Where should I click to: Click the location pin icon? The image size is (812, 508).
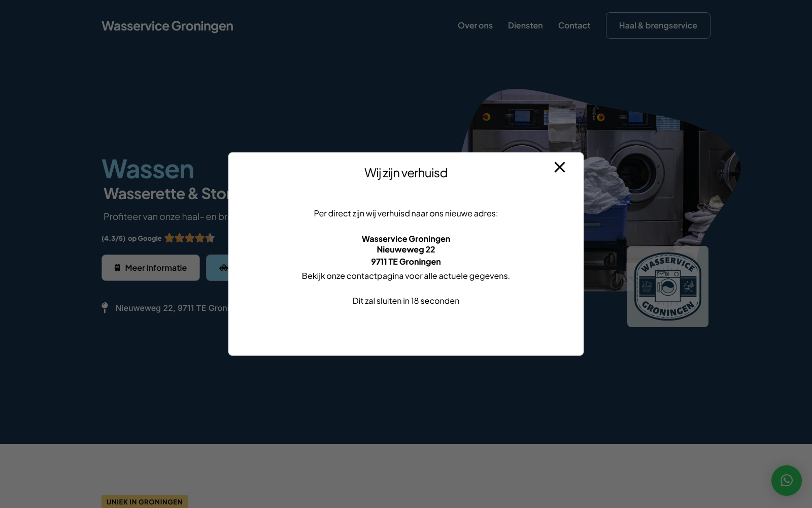click(105, 308)
